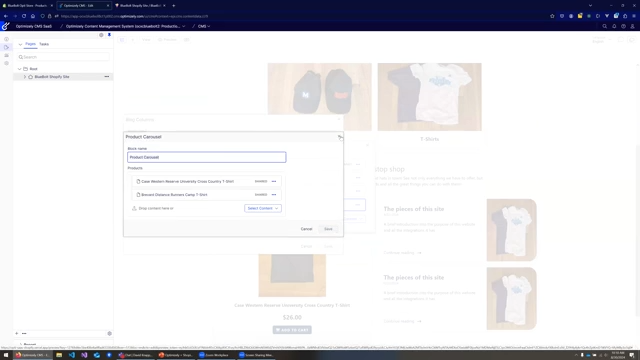Click the third left sidebar icon
This screenshot has height=360, width=640.
point(6,56)
